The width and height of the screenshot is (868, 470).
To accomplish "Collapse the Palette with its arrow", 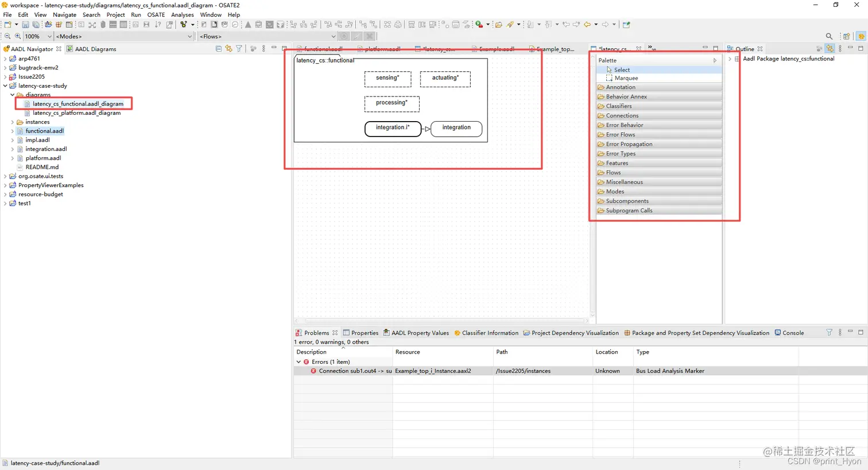I will 715,60.
